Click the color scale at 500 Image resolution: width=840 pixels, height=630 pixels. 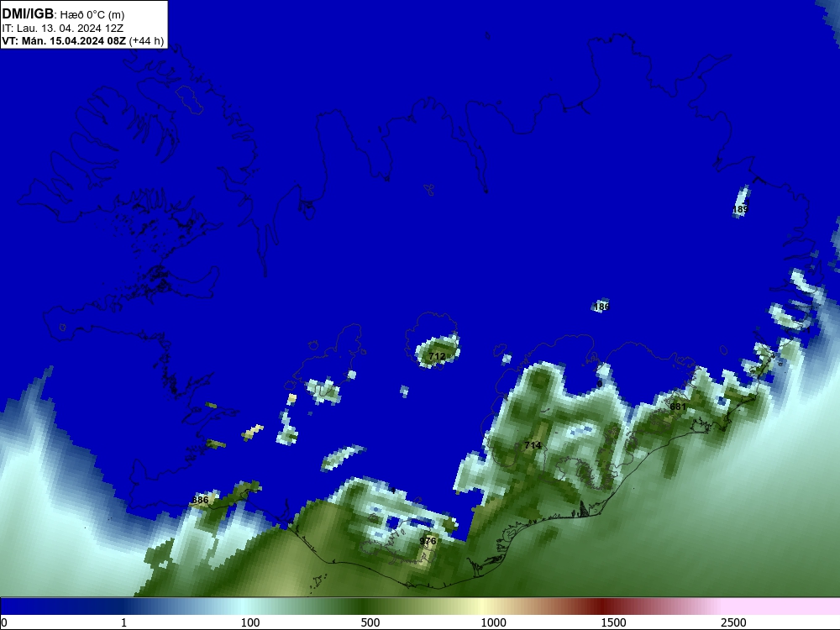point(370,622)
